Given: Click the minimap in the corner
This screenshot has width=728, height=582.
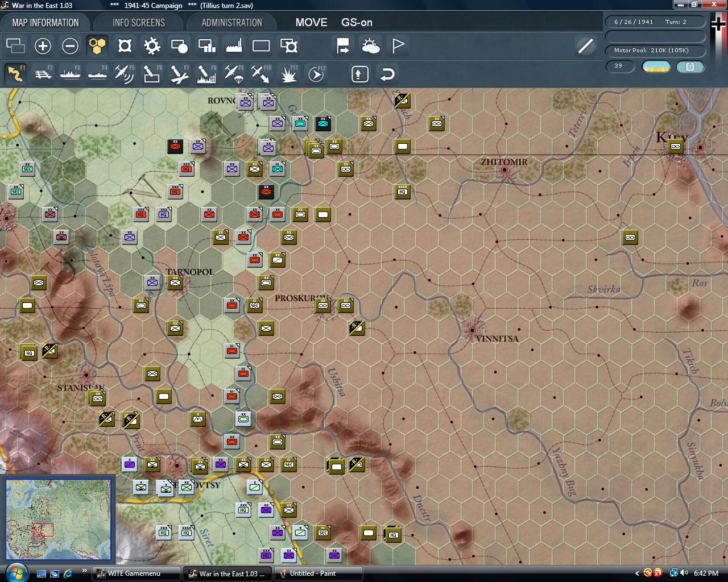Looking at the screenshot, I should pyautogui.click(x=59, y=519).
